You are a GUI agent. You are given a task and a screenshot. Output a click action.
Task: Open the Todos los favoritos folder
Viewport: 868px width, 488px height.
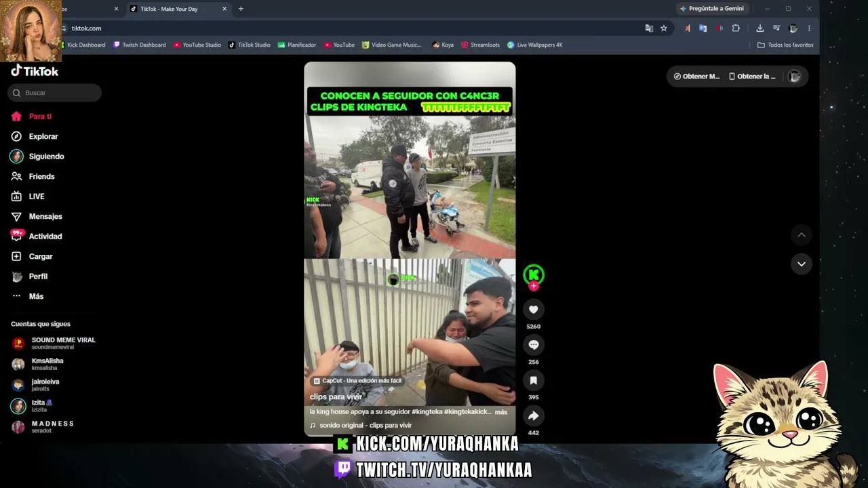pyautogui.click(x=785, y=45)
